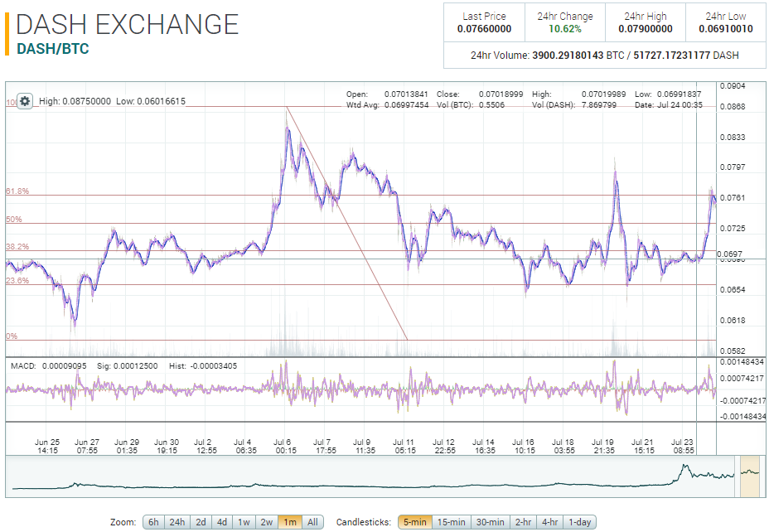Image resolution: width=769 pixels, height=532 pixels.
Task: Switch candlesticks to 15-min
Action: (x=451, y=522)
